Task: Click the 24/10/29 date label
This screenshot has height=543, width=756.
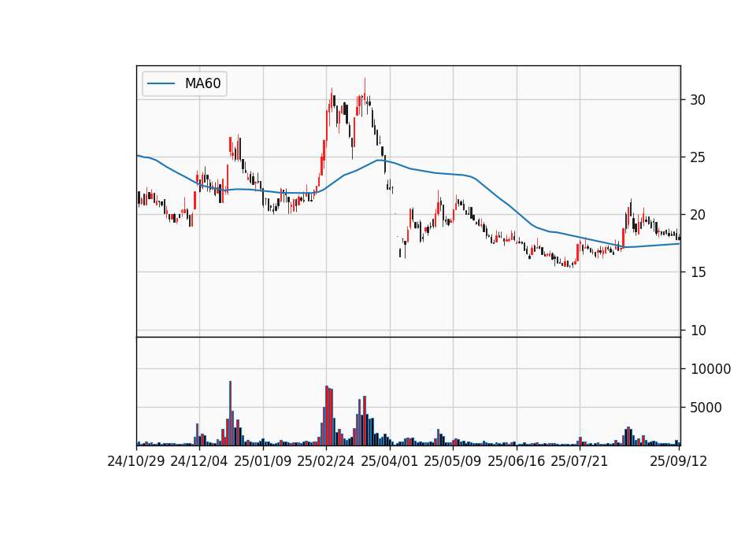Action: [x=136, y=461]
